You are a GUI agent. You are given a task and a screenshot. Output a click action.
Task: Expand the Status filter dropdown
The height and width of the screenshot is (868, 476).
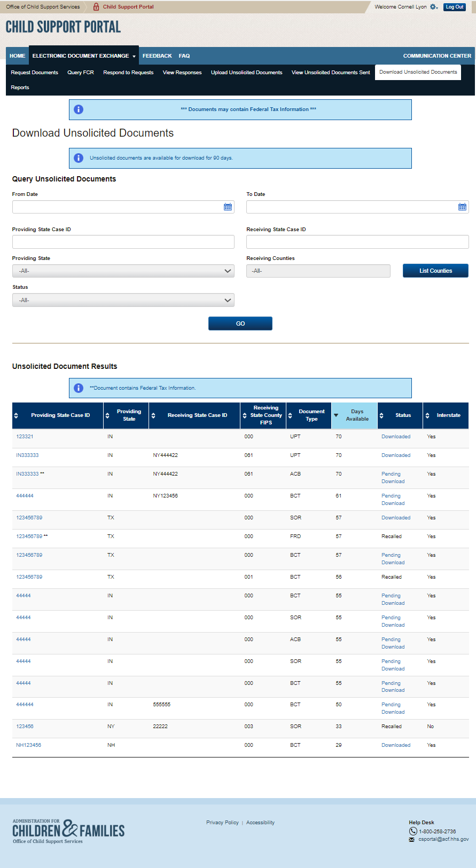[123, 301]
